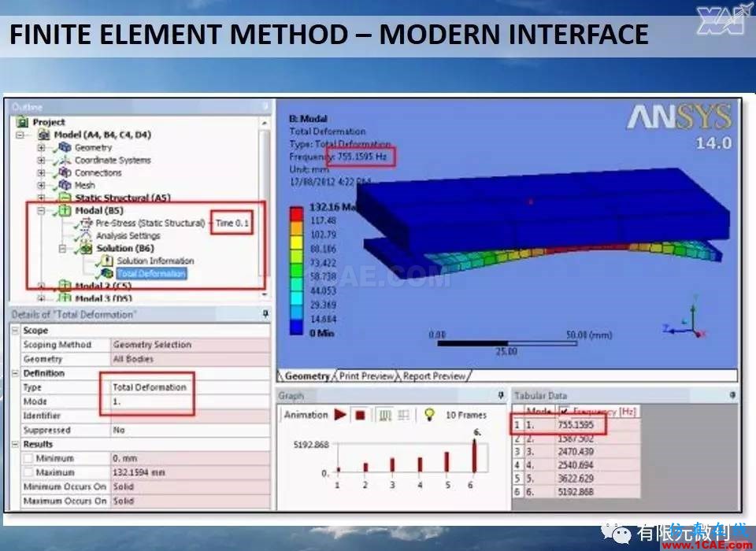756x551 pixels.
Task: Click the Solution Information icon
Action: point(106,261)
